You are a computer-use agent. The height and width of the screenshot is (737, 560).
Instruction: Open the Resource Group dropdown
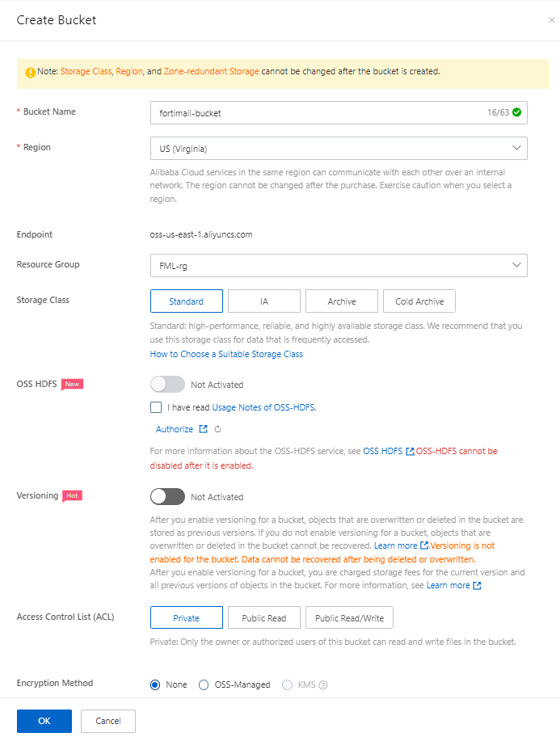click(x=338, y=266)
